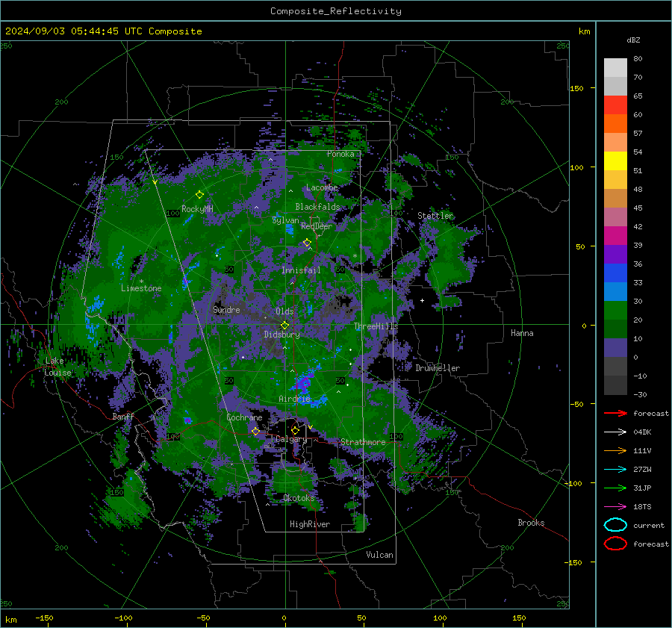The height and width of the screenshot is (628, 672).
Task: Click the green 31JP arrow icon
Action: (x=615, y=488)
